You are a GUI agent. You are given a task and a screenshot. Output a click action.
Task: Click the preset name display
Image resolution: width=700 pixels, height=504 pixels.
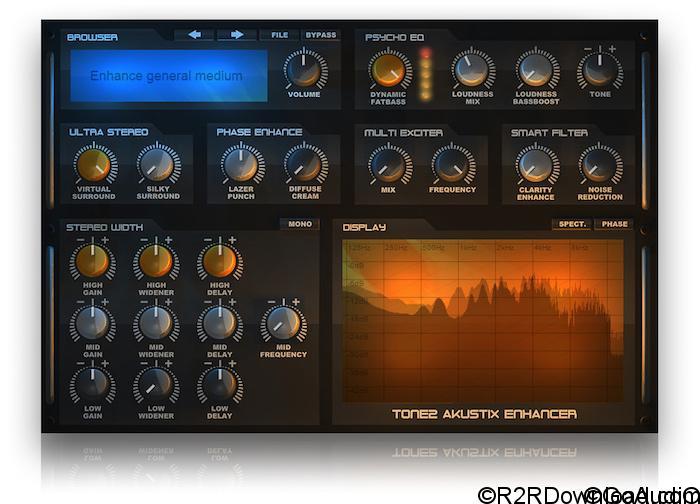click(169, 76)
